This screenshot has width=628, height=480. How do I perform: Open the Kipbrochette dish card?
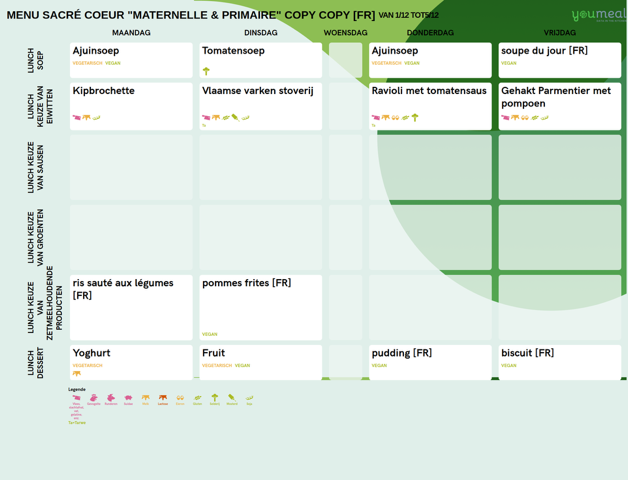click(x=131, y=105)
